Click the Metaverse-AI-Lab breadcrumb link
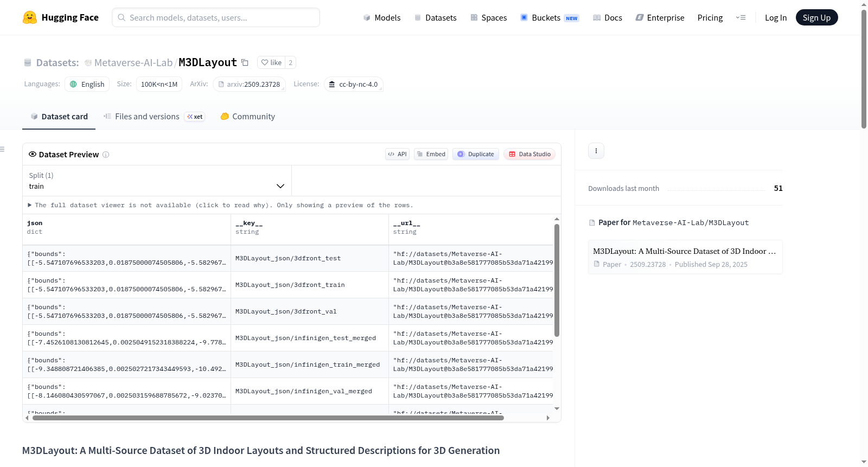 [x=133, y=63]
